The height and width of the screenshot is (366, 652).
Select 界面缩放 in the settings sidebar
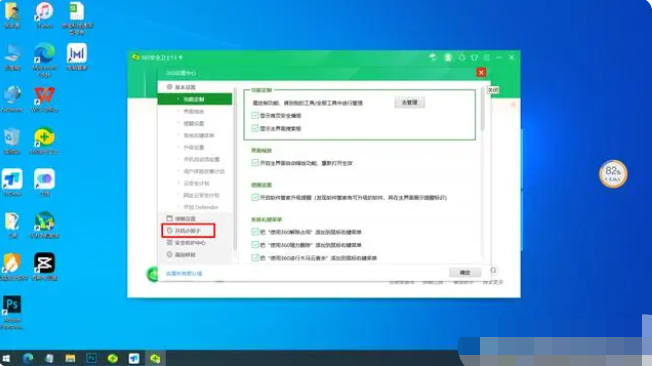195,111
